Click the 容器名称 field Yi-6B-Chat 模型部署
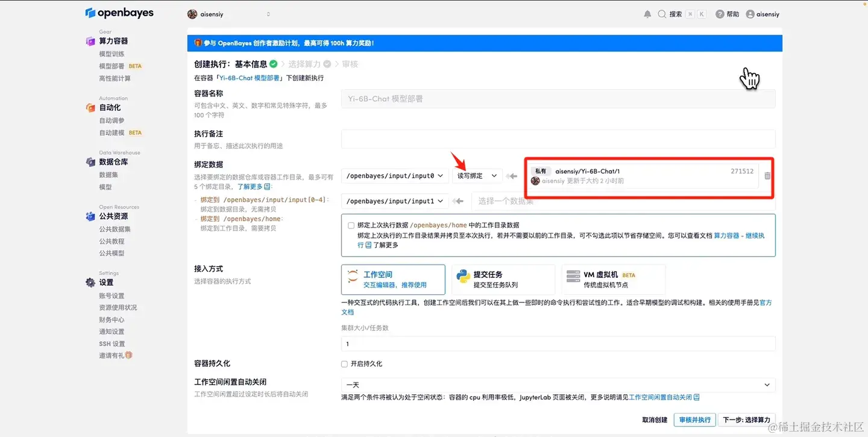This screenshot has height=437, width=868. (x=558, y=99)
